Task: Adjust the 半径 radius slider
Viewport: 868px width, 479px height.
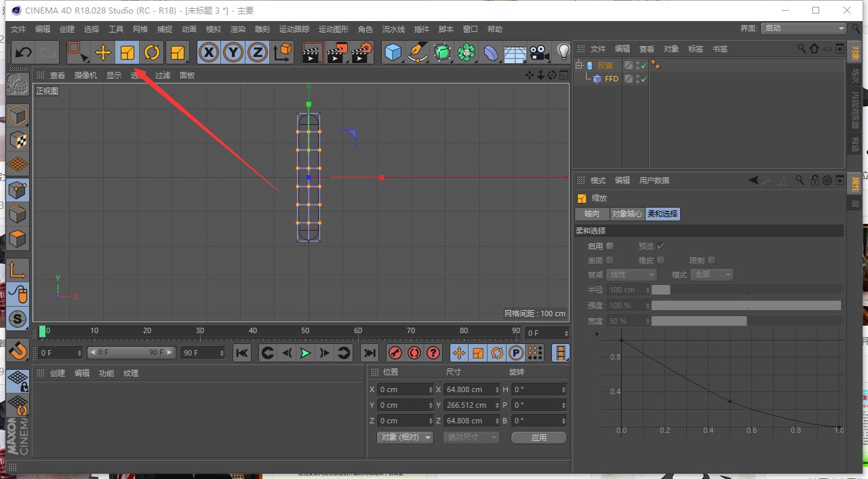Action: [x=746, y=290]
